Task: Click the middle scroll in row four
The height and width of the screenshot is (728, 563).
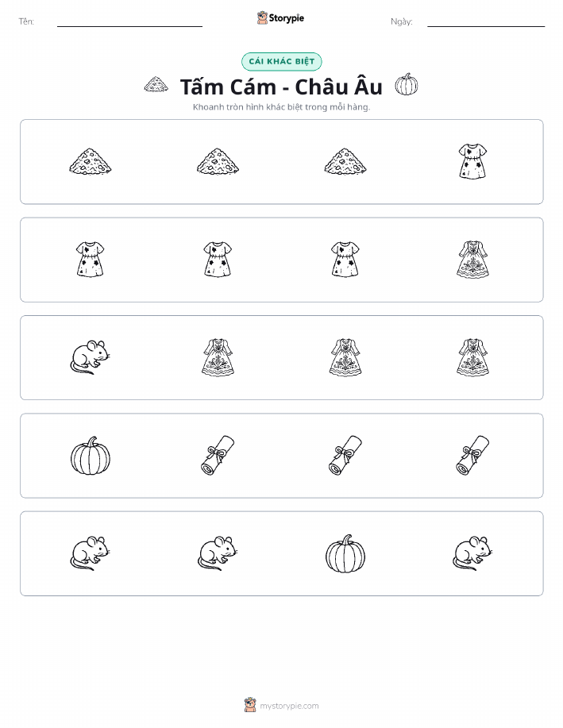Action: coord(345,456)
